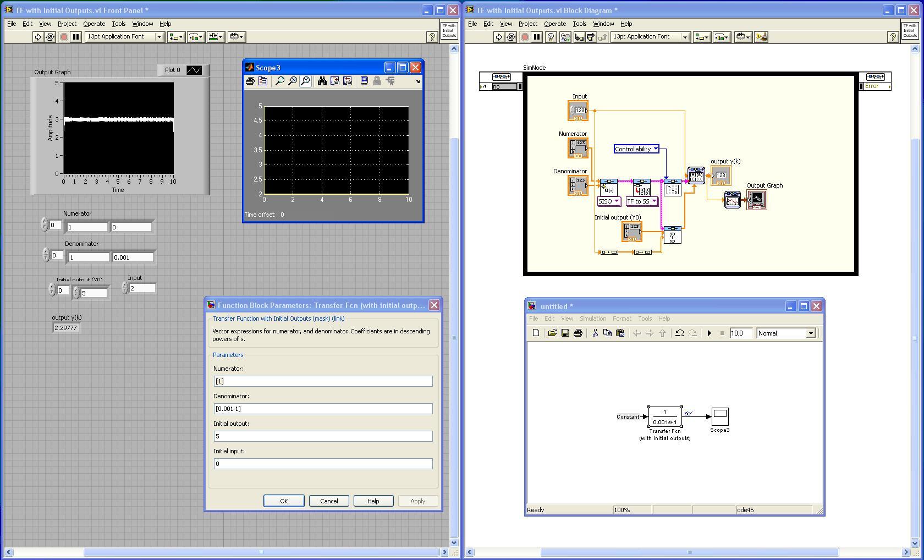Click Simulink stop time field 10.0
Viewport: 924px width, 560px height.
(x=740, y=333)
